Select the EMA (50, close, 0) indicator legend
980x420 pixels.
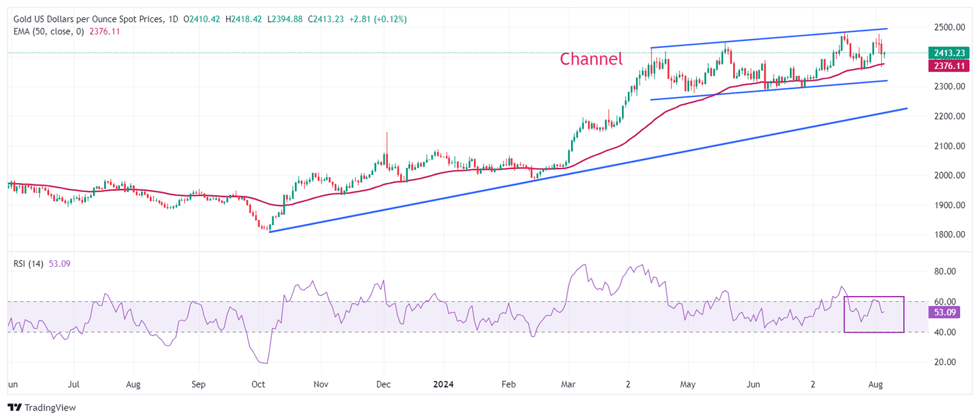(48, 31)
